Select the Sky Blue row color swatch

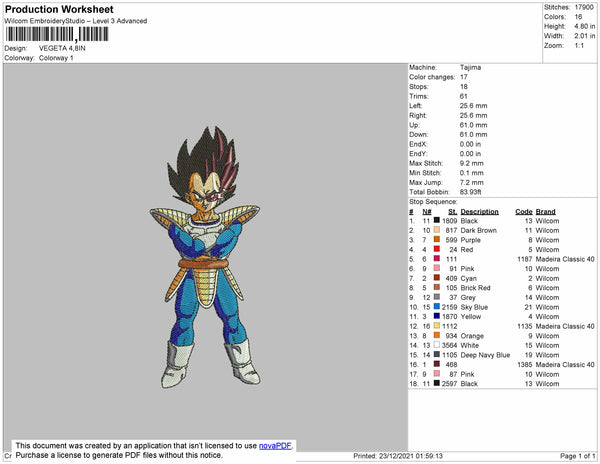[437, 306]
